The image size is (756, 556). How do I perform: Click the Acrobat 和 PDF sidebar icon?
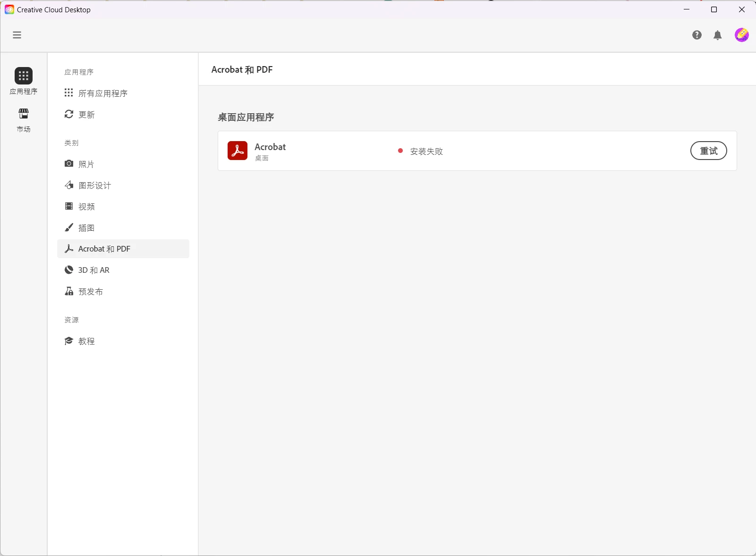point(69,249)
